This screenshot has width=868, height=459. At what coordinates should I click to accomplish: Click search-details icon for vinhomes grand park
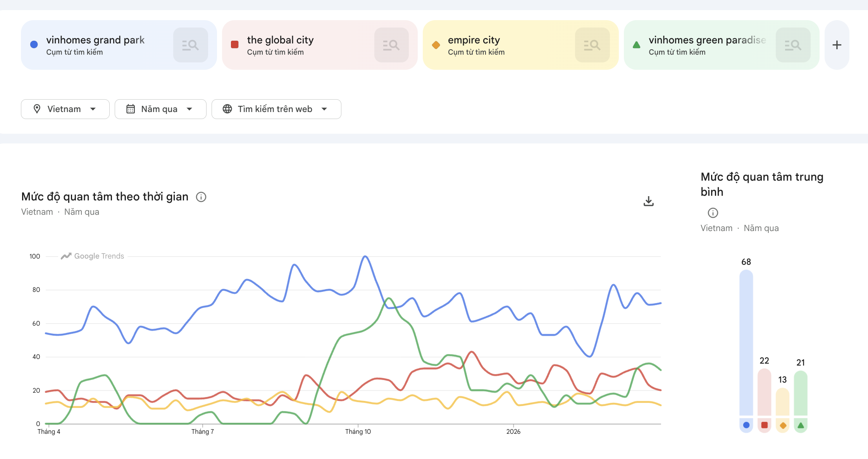tap(190, 45)
